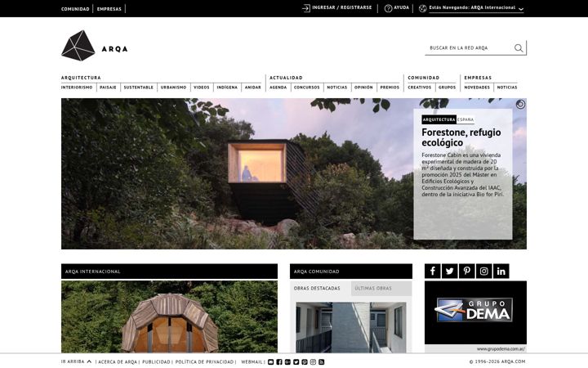Click the Arquitectura section heading
588x368 pixels.
[x=81, y=78]
